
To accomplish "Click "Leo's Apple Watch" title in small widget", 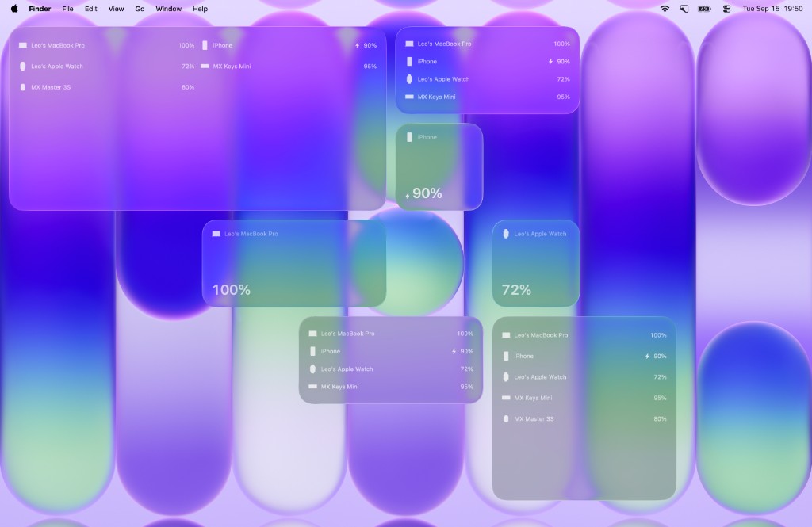I will pyautogui.click(x=540, y=234).
